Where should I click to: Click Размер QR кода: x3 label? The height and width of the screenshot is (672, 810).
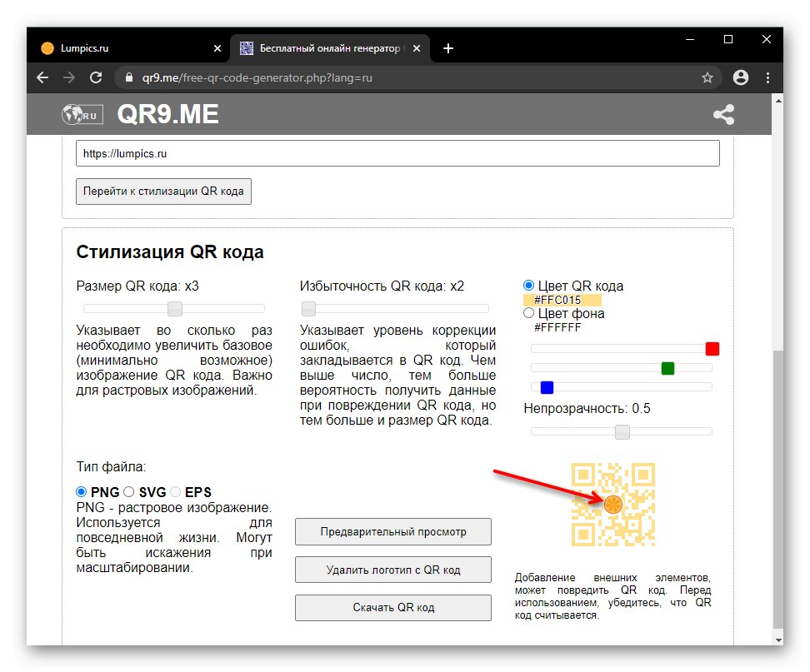137,286
